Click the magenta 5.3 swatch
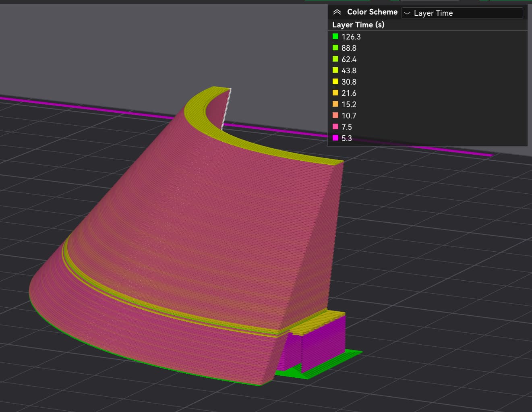532x412 pixels. pyautogui.click(x=335, y=138)
